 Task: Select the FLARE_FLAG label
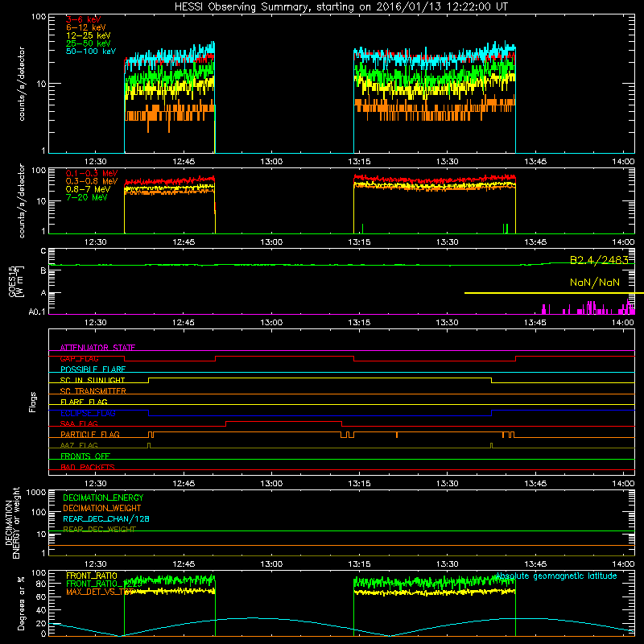[x=84, y=402]
